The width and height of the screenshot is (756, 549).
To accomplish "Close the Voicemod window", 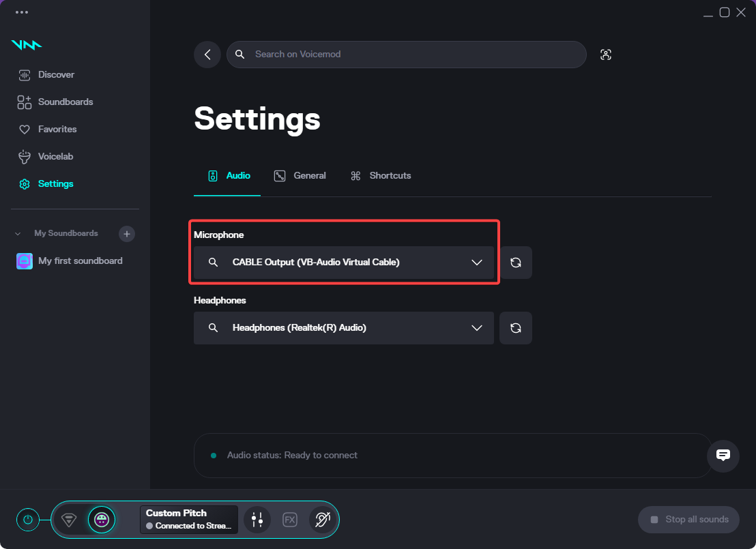I will 741,12.
